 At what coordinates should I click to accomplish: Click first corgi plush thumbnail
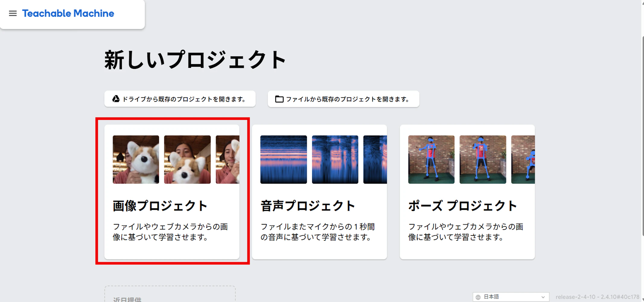tap(136, 159)
